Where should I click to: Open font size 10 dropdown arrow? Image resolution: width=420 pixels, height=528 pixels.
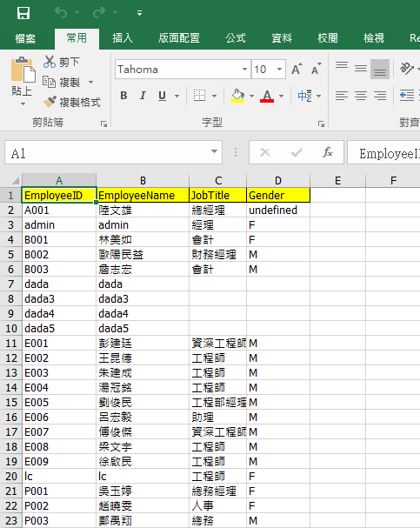pos(279,70)
